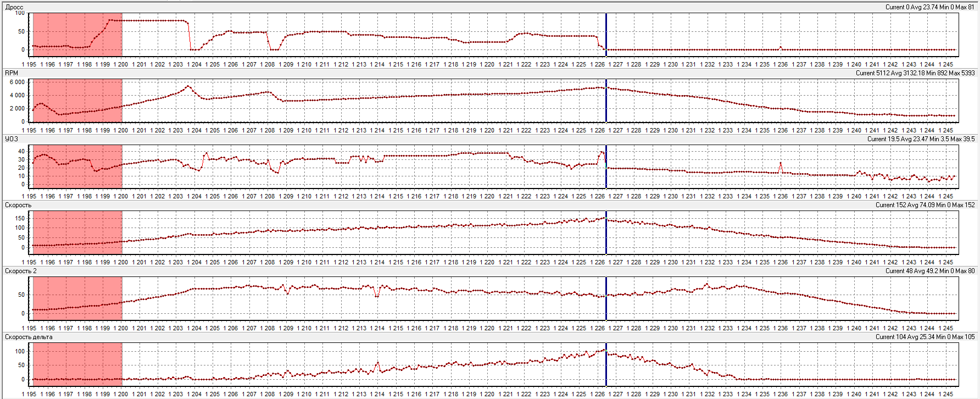Select the 'Current 152 Avg 74.09' stats readout
Screen dimensions: 980x399
tap(925, 205)
